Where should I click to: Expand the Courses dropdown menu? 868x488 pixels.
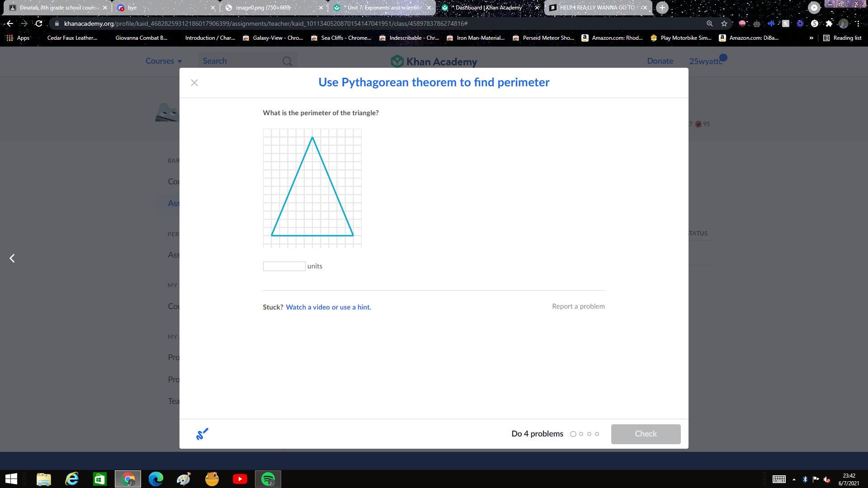[164, 61]
